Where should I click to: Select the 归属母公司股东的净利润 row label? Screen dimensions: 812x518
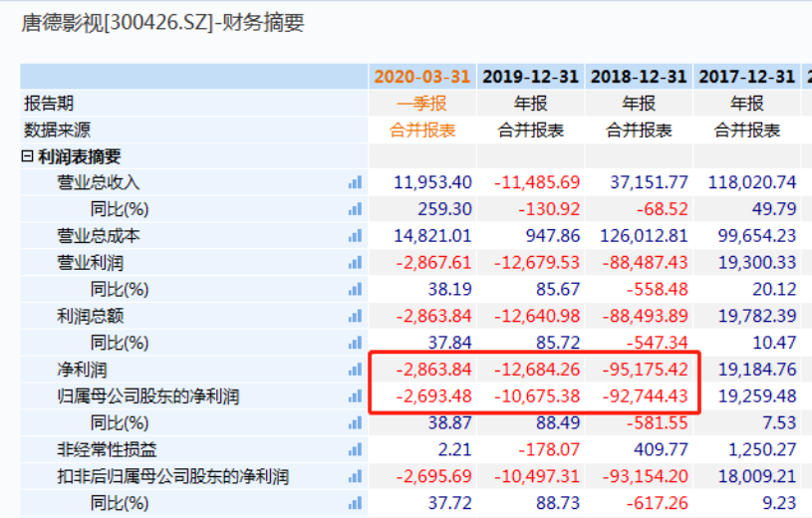click(148, 396)
